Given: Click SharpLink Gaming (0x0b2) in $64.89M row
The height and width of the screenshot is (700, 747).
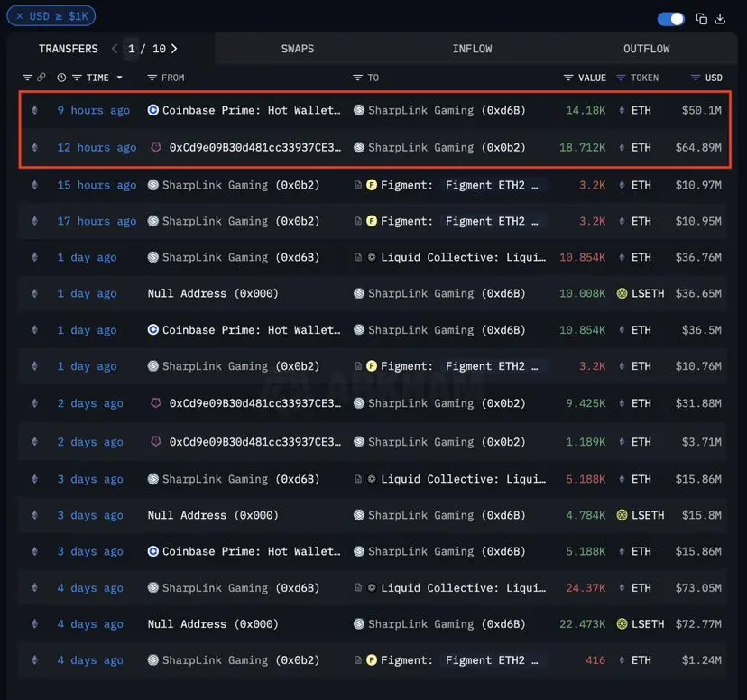Looking at the screenshot, I should coord(447,148).
